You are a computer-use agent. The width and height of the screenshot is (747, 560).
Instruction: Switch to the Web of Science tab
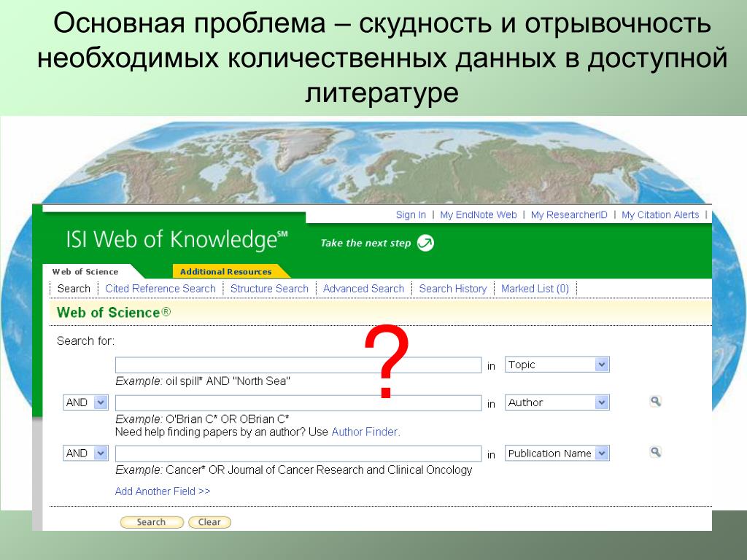coord(85,271)
